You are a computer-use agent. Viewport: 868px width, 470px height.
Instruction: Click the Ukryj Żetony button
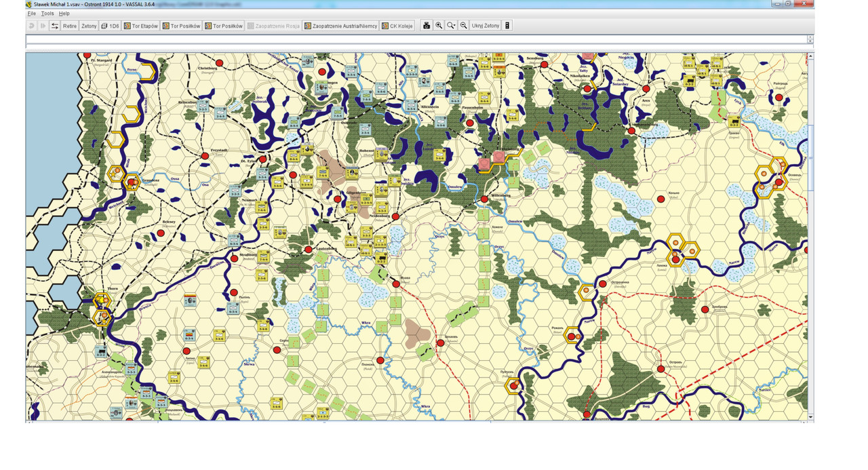pyautogui.click(x=486, y=26)
